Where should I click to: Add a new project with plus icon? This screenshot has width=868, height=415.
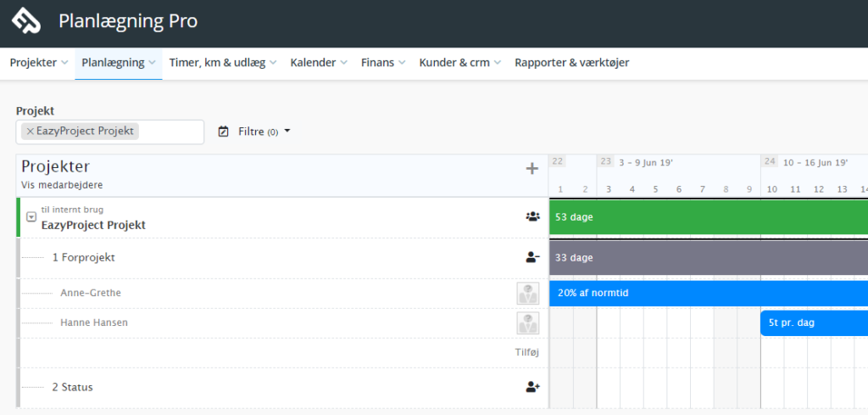(x=532, y=169)
